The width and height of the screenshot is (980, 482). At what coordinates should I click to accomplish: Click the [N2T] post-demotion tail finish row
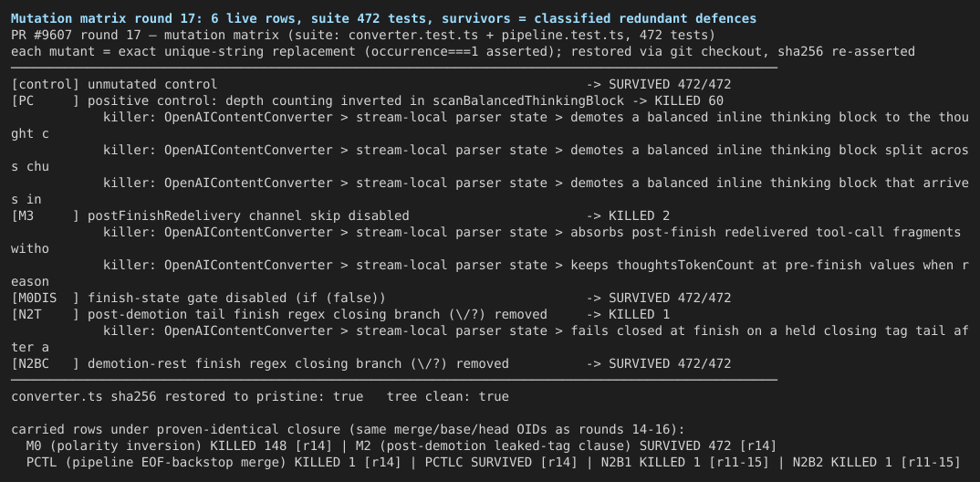point(340,314)
